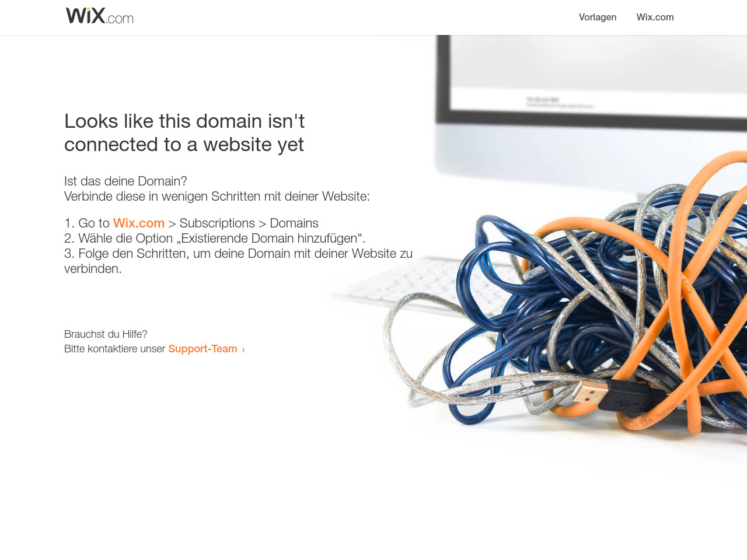The width and height of the screenshot is (747, 560).
Task: Follow the orange Wix.com link in step one
Action: (139, 223)
